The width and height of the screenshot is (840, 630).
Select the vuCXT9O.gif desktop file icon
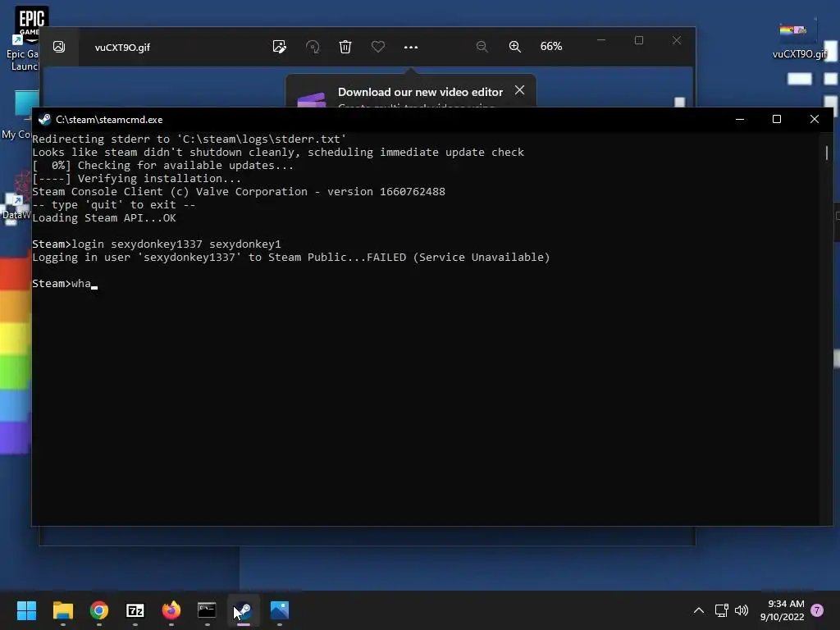pyautogui.click(x=799, y=40)
